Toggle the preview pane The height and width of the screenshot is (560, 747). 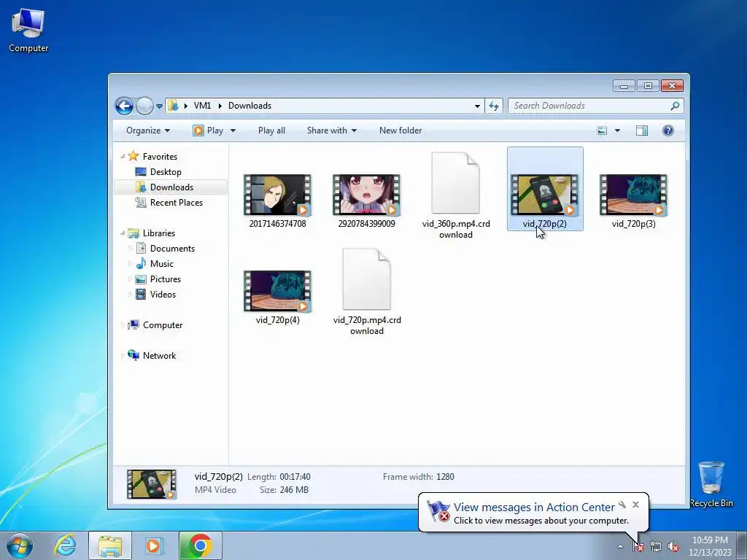[x=642, y=131]
